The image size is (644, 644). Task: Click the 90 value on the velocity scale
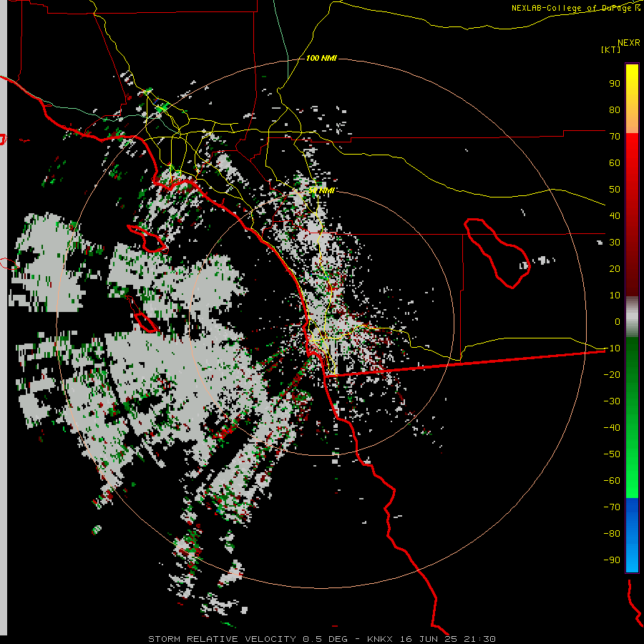coord(615,84)
